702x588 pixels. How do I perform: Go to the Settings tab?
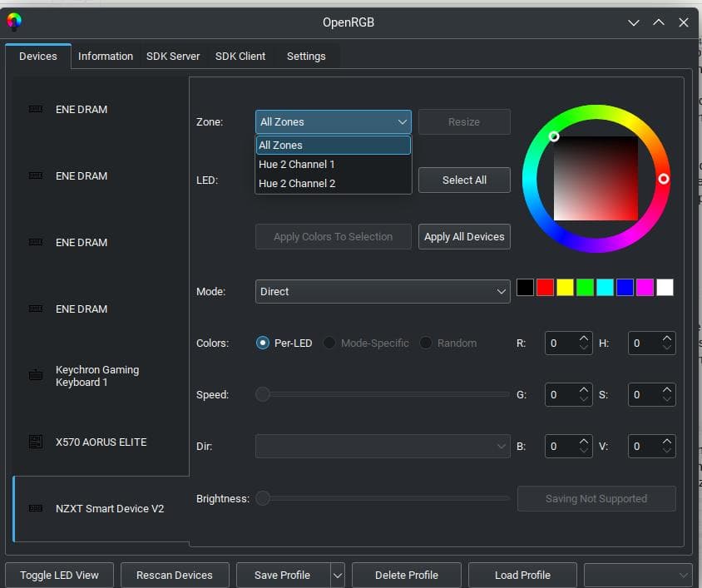(x=306, y=57)
